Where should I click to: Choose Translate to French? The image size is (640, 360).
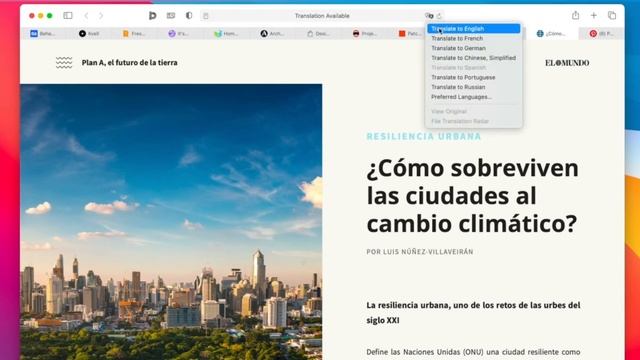coord(473,38)
